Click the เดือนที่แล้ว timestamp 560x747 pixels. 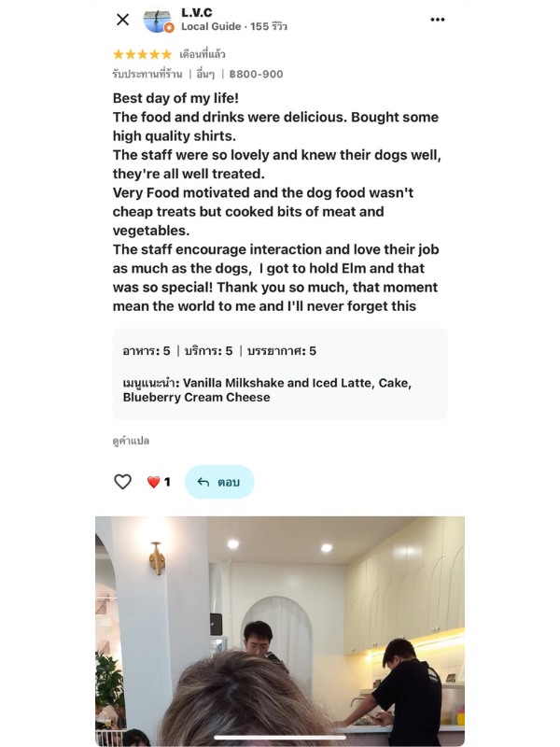(x=203, y=54)
